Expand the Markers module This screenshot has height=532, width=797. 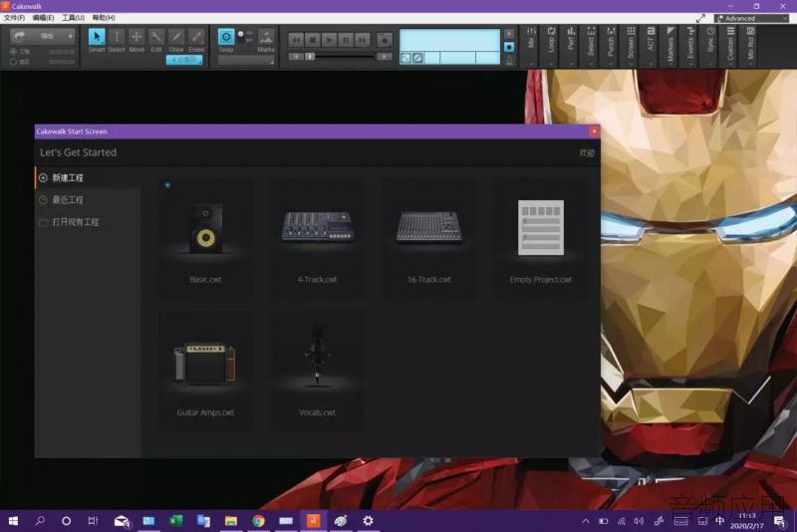(670, 46)
